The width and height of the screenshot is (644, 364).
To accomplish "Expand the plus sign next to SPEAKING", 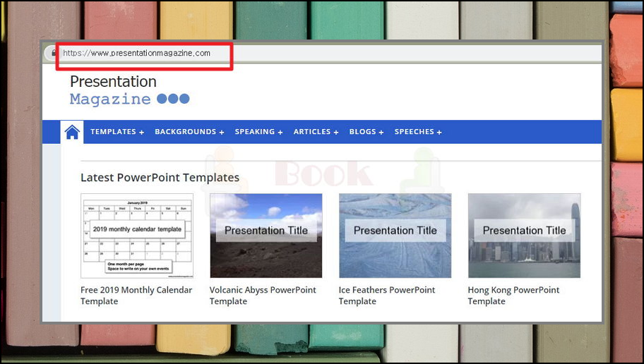I will [x=280, y=133].
